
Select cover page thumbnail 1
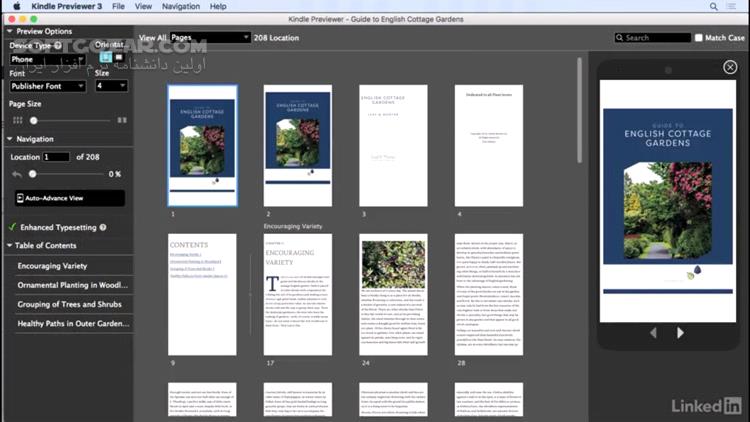[x=202, y=145]
